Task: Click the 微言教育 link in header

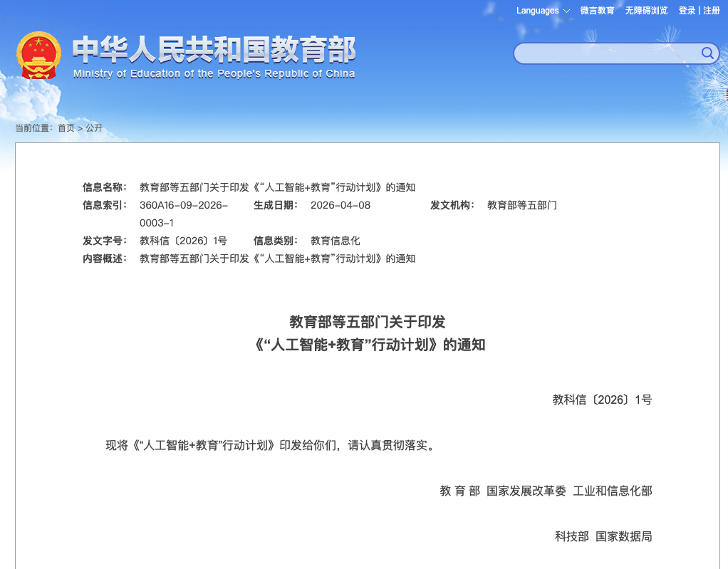Action: pos(597,11)
